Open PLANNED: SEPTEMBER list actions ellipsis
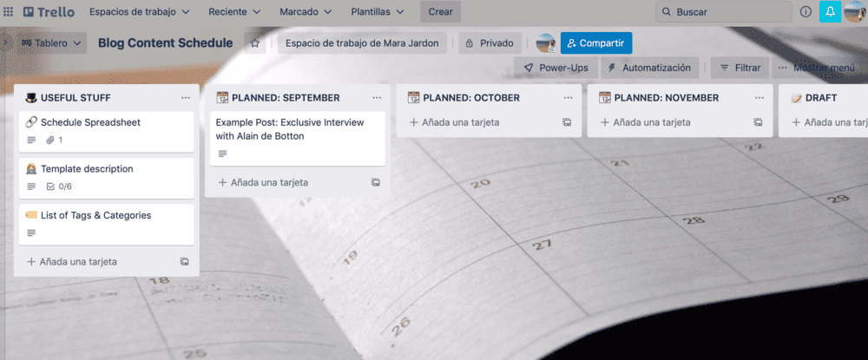The image size is (868, 360). (x=377, y=98)
